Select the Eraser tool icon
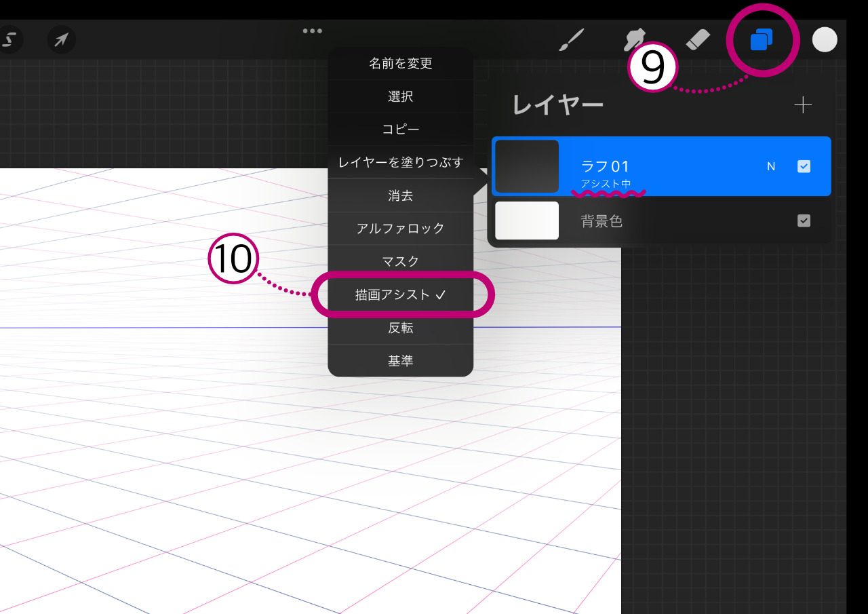 698,41
